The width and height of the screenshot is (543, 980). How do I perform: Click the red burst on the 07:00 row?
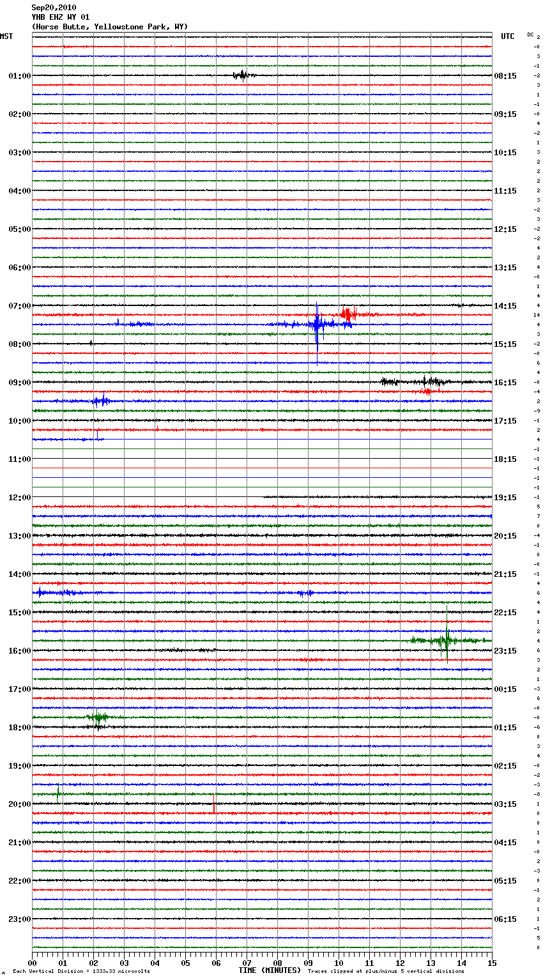(348, 314)
